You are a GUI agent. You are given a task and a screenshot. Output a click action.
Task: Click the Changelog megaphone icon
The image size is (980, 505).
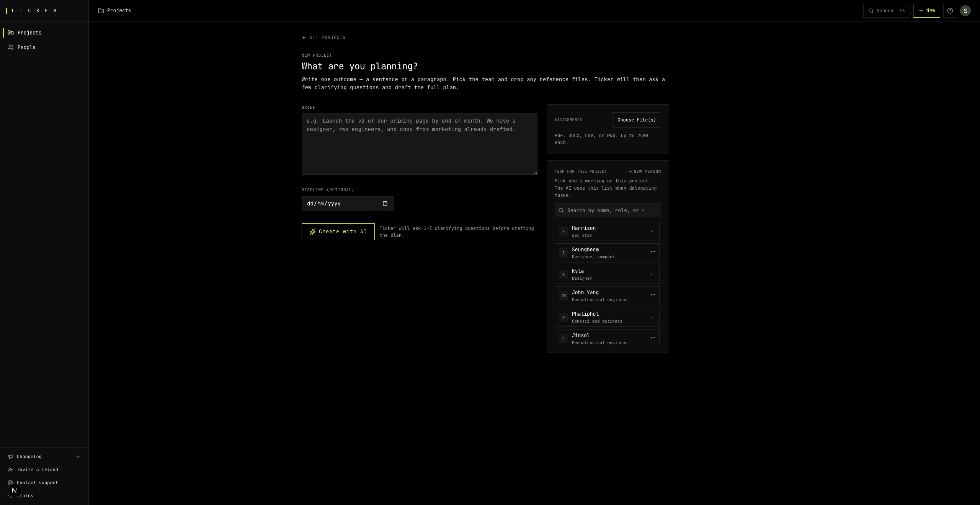[x=10, y=457]
